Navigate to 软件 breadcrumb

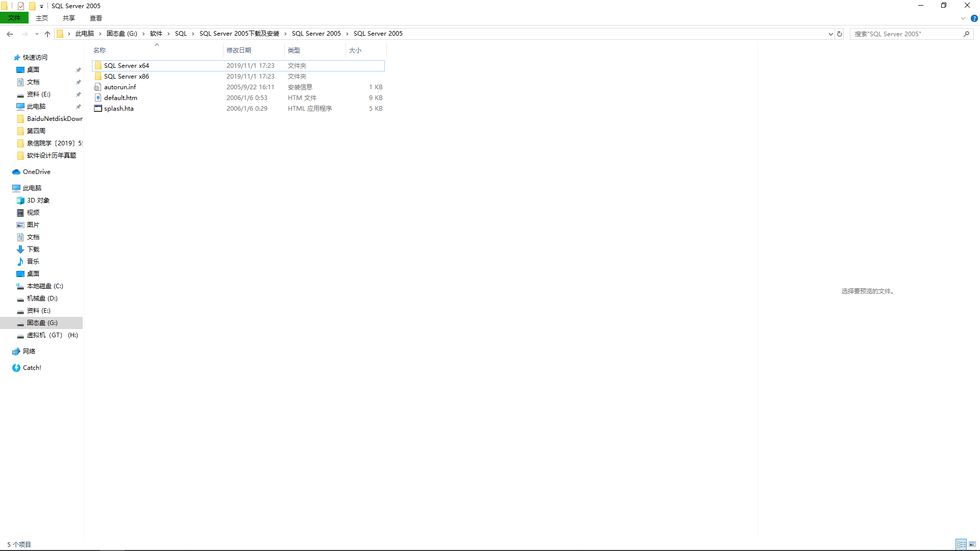(x=156, y=34)
